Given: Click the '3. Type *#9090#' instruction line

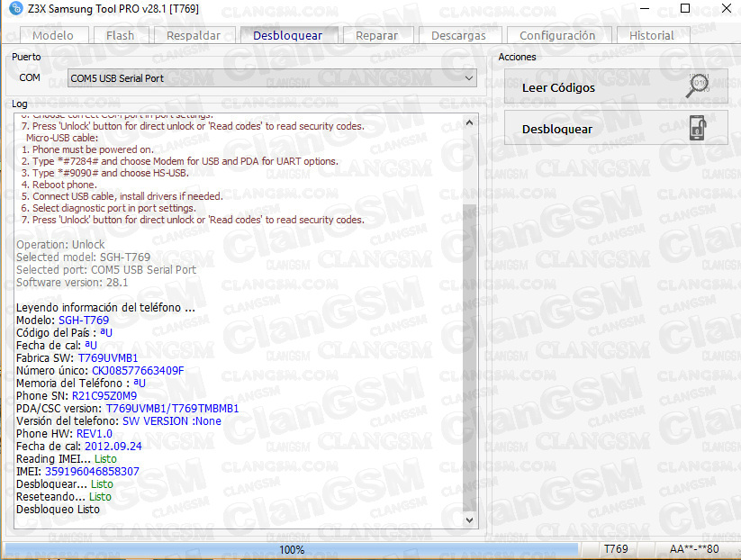Looking at the screenshot, I should [x=105, y=173].
